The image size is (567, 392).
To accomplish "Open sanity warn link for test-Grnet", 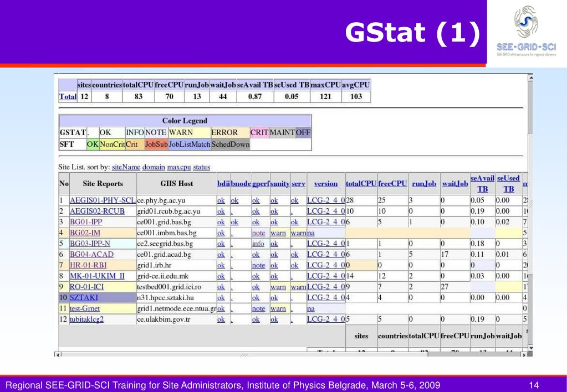I will click(278, 309).
